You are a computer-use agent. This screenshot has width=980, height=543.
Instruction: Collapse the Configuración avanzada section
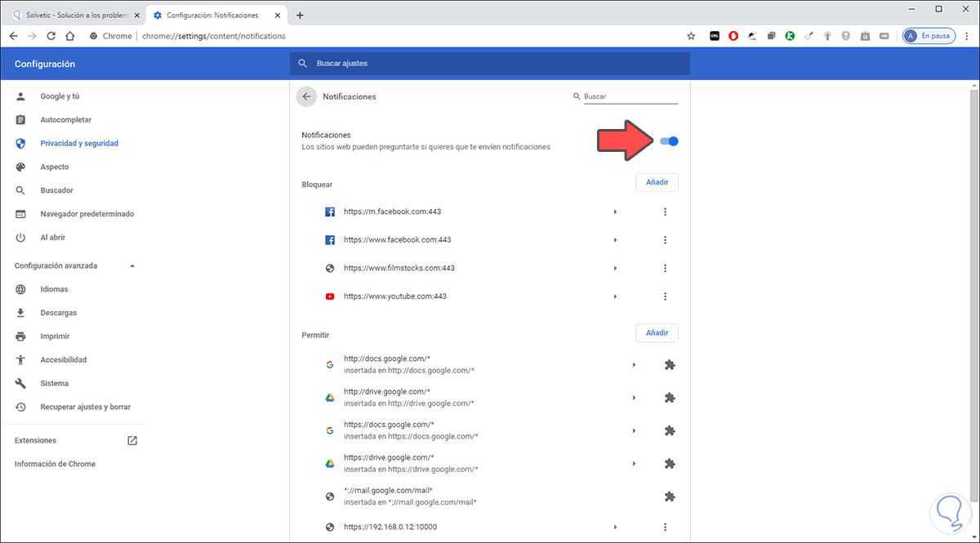(x=132, y=266)
